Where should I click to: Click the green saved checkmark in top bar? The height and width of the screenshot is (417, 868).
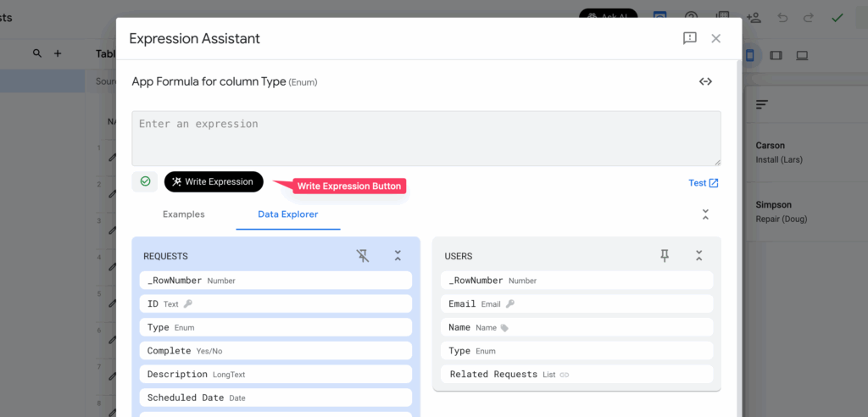coord(837,17)
